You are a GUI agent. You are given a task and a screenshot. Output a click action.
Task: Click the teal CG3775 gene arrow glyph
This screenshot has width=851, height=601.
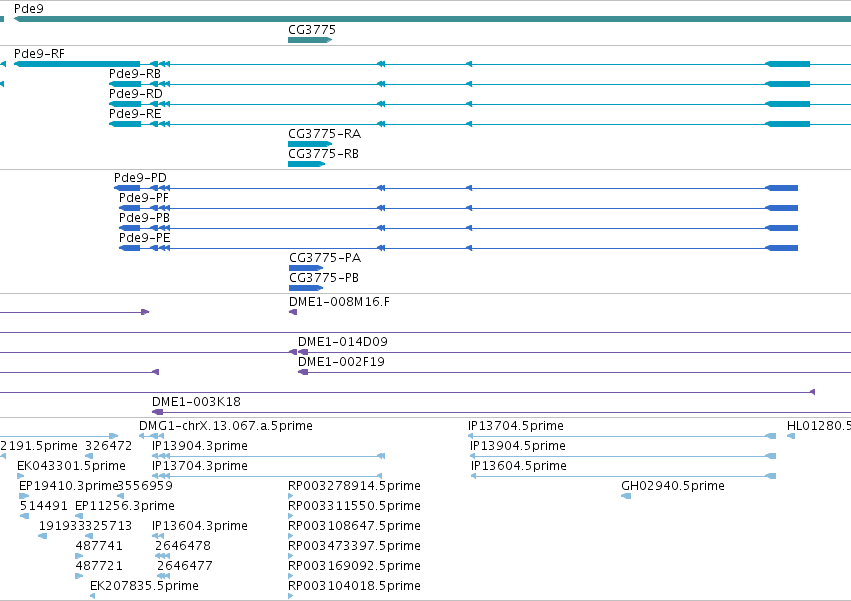[x=310, y=40]
